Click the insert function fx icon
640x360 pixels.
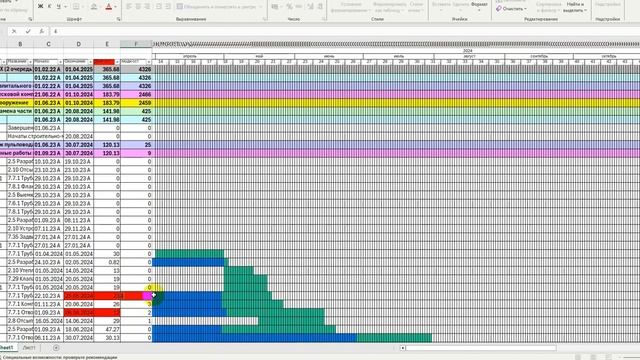click(x=41, y=31)
